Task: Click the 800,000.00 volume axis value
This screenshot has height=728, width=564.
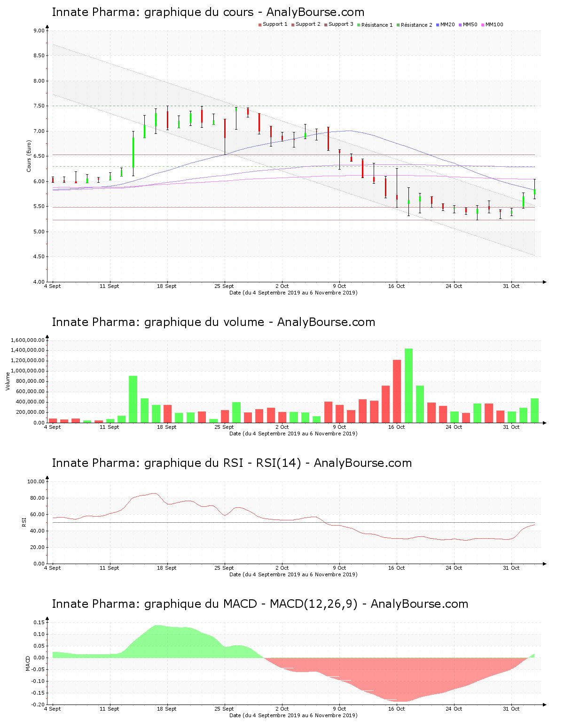Action: (30, 381)
